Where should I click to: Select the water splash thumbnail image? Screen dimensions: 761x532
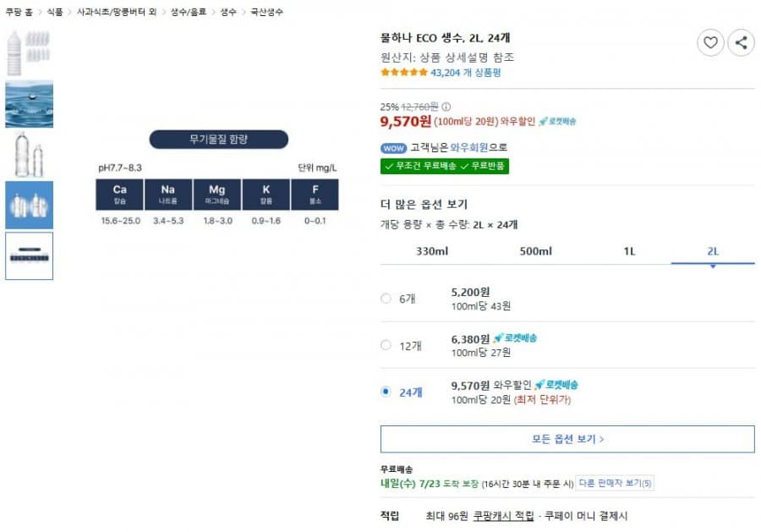pyautogui.click(x=29, y=104)
